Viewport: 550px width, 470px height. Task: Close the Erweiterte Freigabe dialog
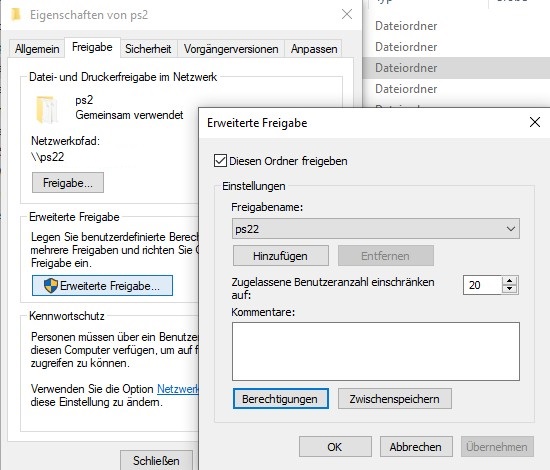tap(535, 122)
